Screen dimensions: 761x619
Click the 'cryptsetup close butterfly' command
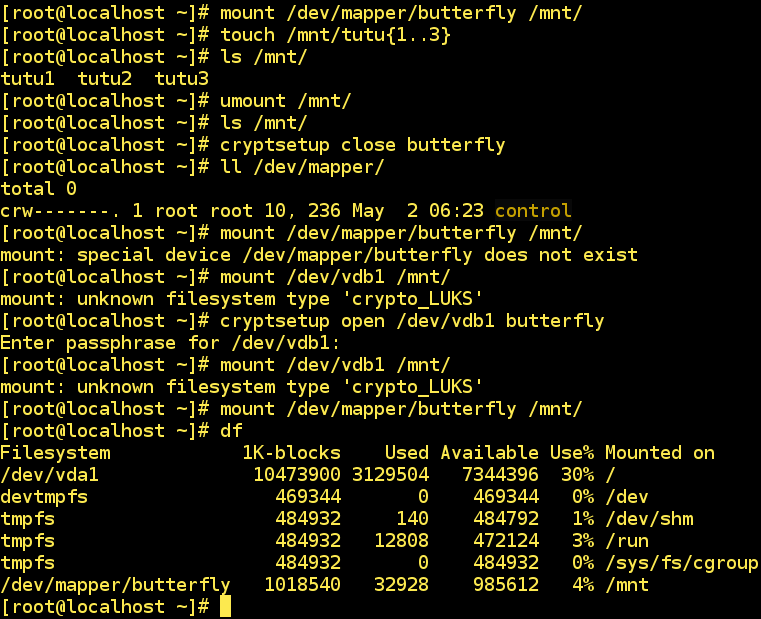point(362,144)
